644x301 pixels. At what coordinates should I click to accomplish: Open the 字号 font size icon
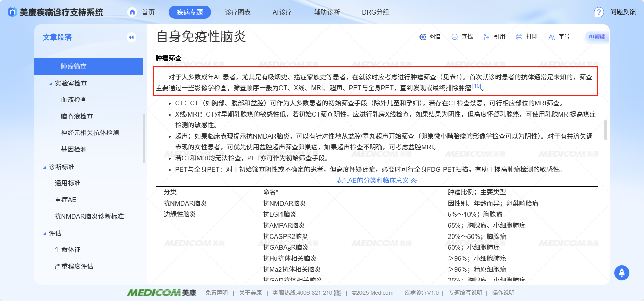[552, 37]
